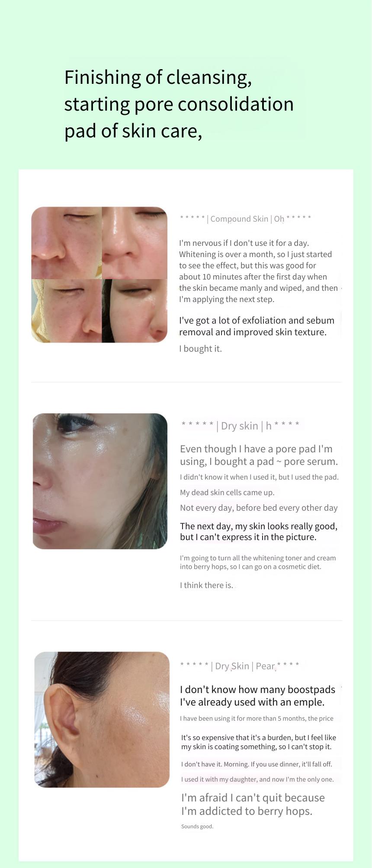Click 'I'm nervous if I don't use it' paragraph

point(259,271)
